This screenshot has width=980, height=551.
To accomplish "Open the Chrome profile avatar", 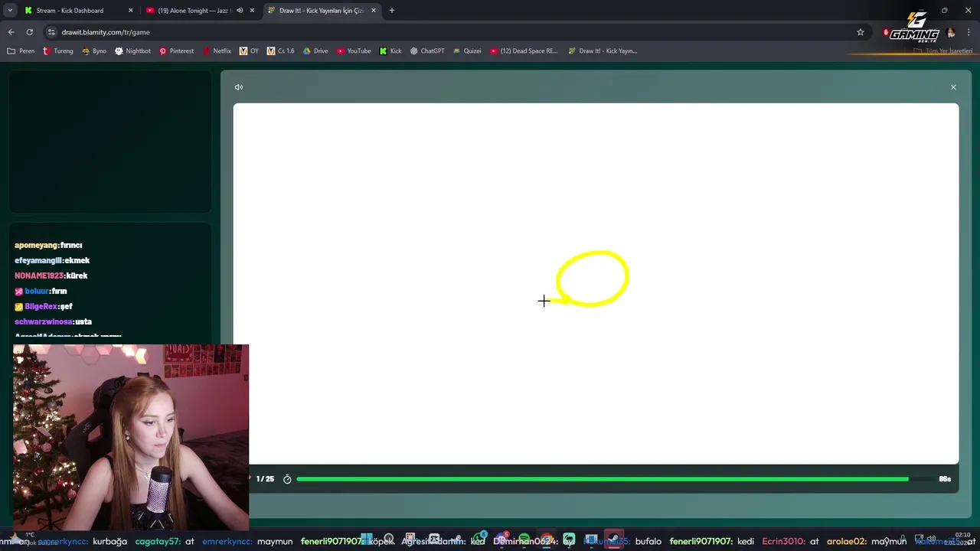I will click(x=951, y=32).
